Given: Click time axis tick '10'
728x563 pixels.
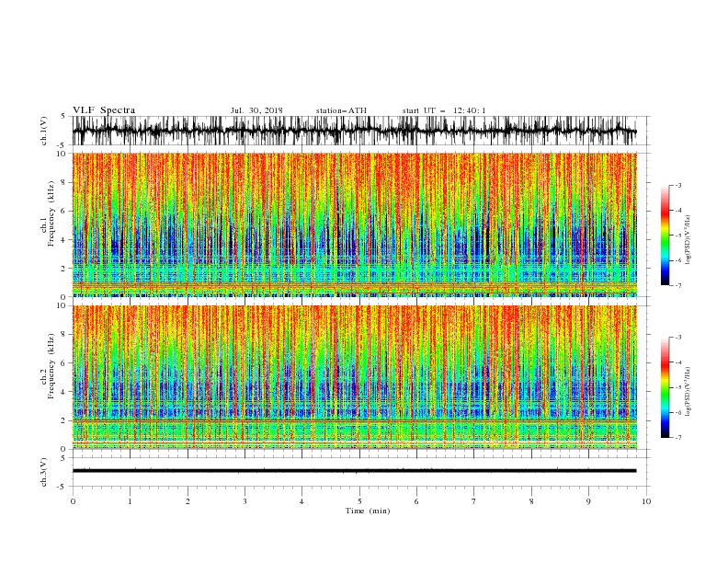Looking at the screenshot, I should point(646,501).
